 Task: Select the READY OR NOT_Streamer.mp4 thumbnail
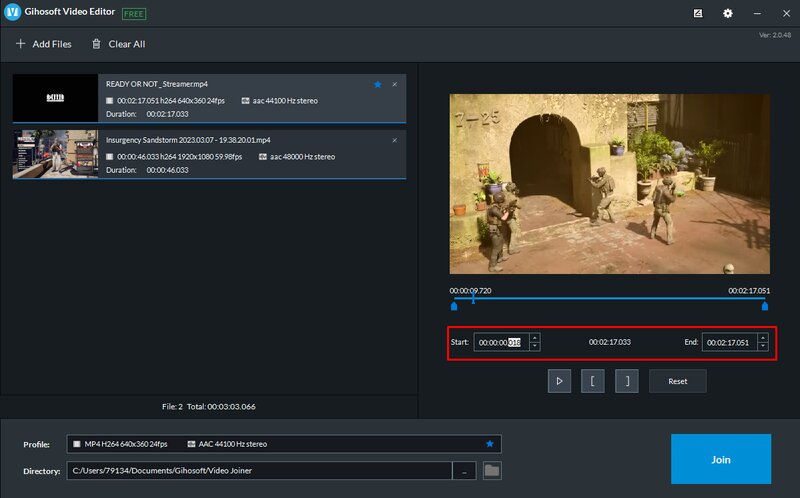click(x=55, y=97)
